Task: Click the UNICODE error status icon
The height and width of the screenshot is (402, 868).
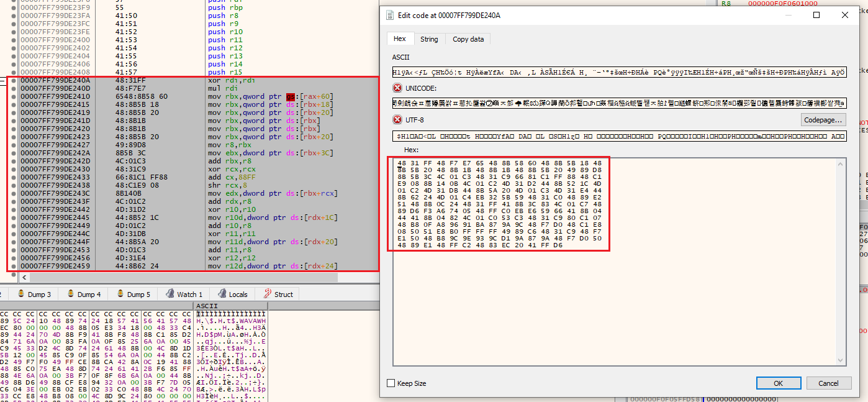Action: click(x=397, y=88)
